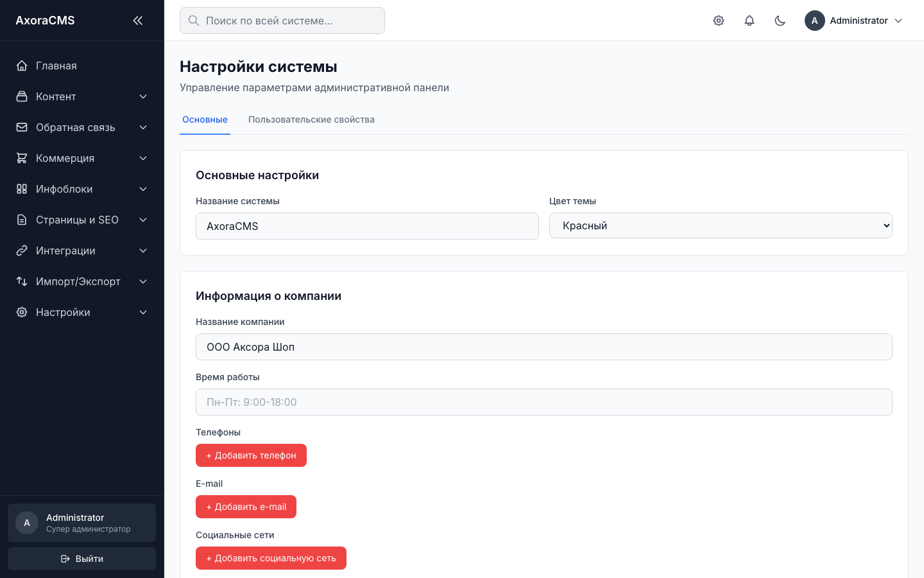The height and width of the screenshot is (578, 924).
Task: Click the Инфоблоки grid icon
Action: pyautogui.click(x=22, y=189)
